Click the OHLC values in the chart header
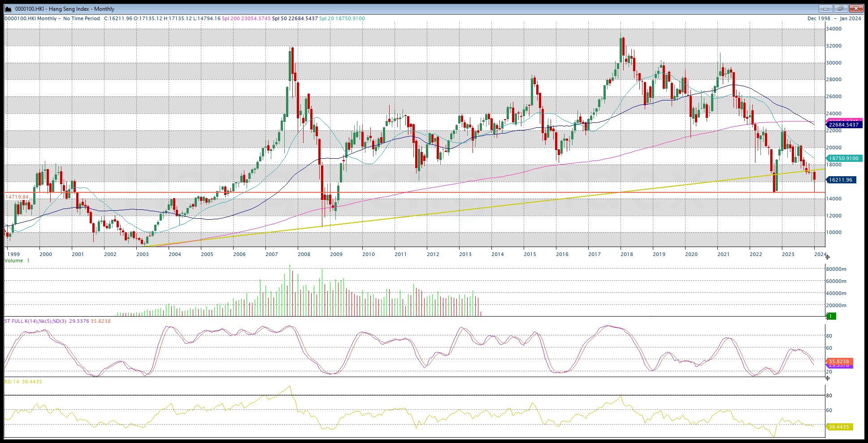Image resolution: width=868 pixels, height=443 pixels. 162,18
